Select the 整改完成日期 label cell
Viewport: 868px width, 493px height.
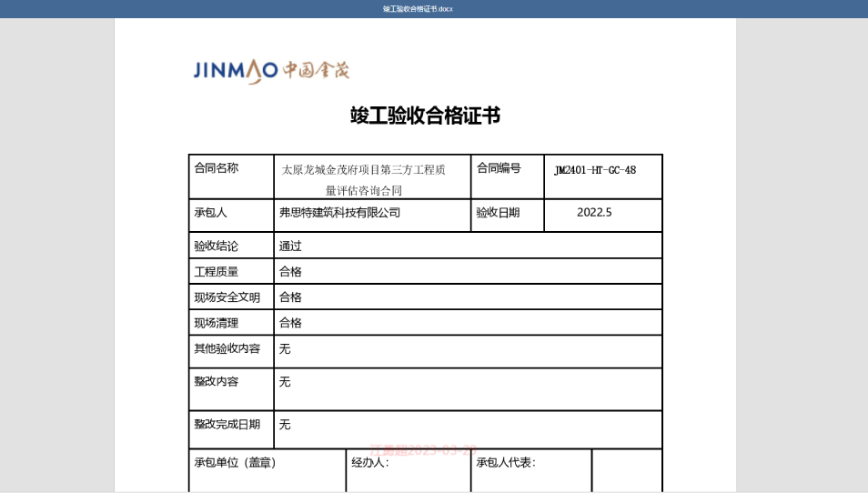coord(227,425)
